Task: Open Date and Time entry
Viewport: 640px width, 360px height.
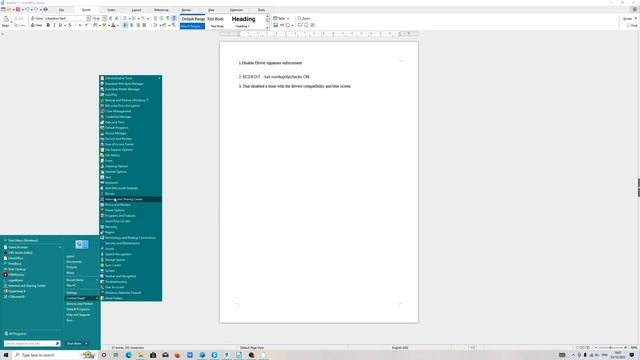Action: [x=131, y=122]
